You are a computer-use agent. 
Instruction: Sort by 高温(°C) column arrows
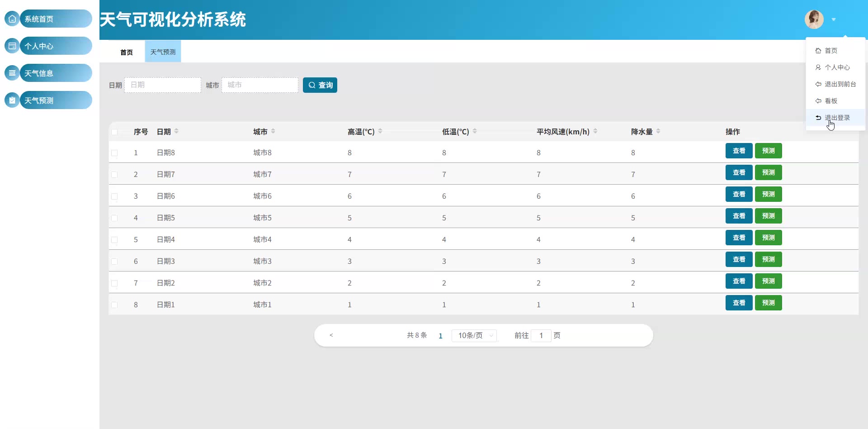tap(380, 131)
